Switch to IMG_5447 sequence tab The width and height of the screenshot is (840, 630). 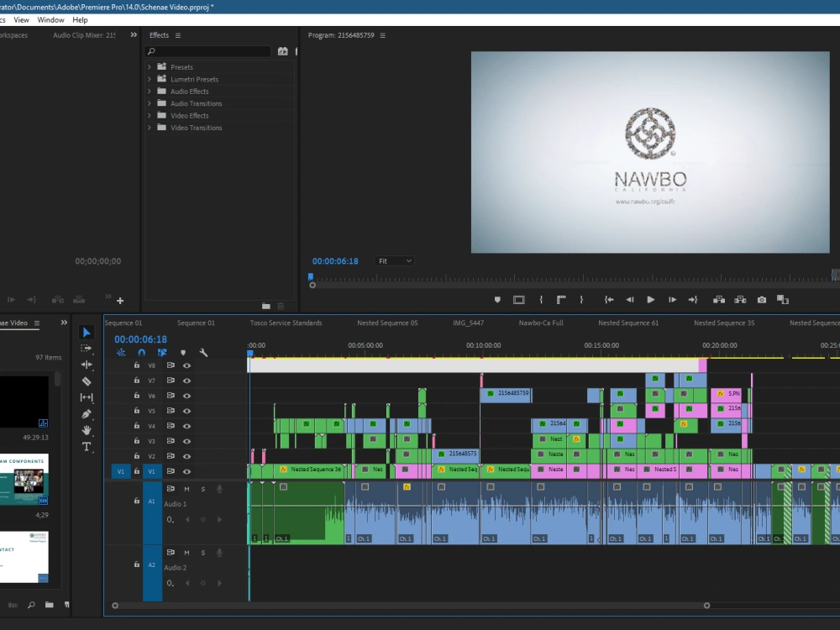pyautogui.click(x=468, y=323)
